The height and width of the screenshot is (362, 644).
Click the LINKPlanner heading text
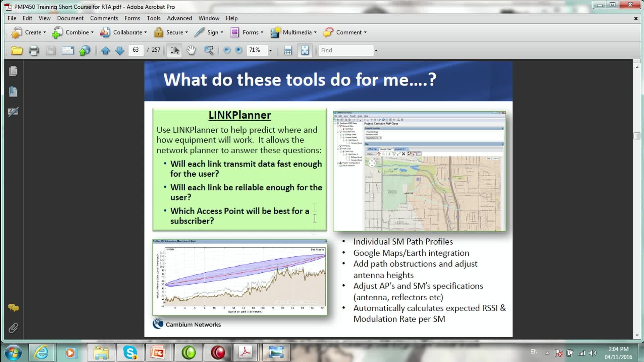239,115
